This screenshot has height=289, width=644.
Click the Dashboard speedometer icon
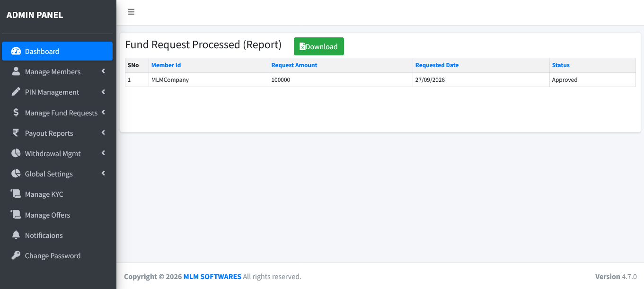point(16,51)
